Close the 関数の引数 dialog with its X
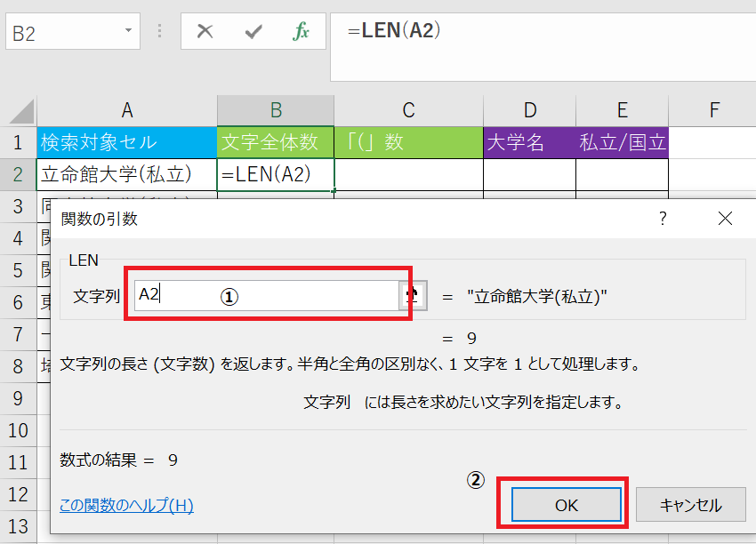Screen dimensions: 756x544 tap(725, 218)
